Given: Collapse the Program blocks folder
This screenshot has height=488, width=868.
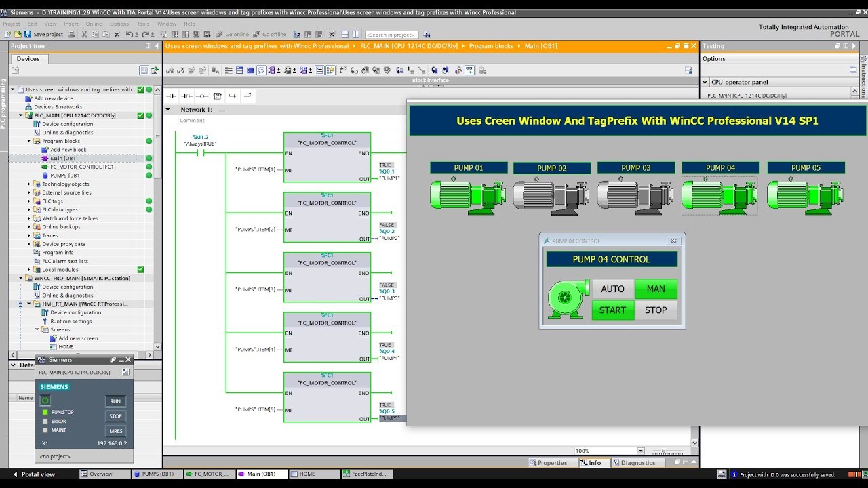Looking at the screenshot, I should (x=29, y=142).
